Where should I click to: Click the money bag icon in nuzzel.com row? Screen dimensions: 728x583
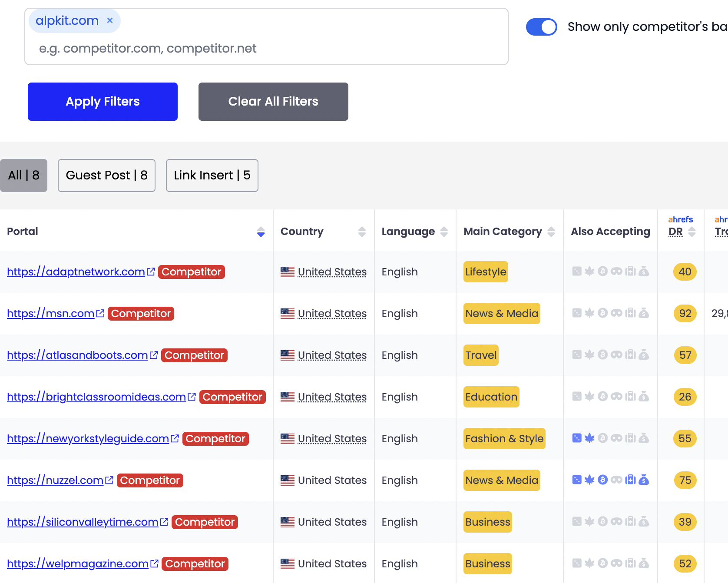[644, 480]
